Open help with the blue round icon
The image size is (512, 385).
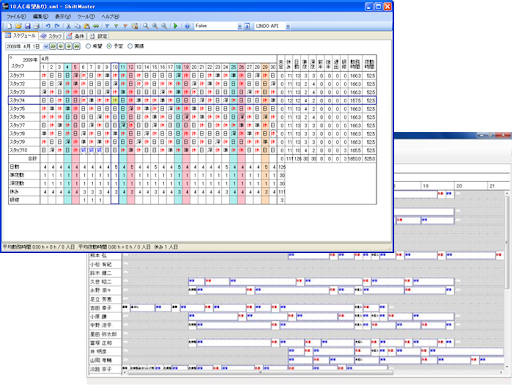click(x=187, y=26)
